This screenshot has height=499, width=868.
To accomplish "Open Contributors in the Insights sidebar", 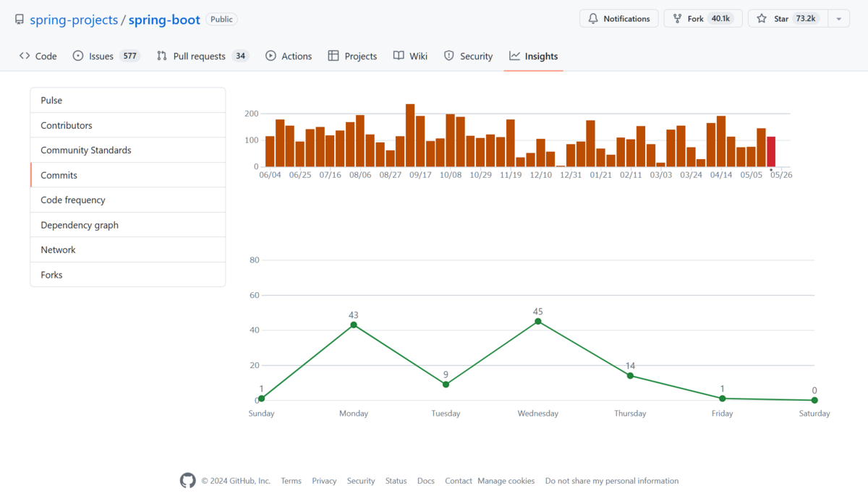I will [128, 125].
